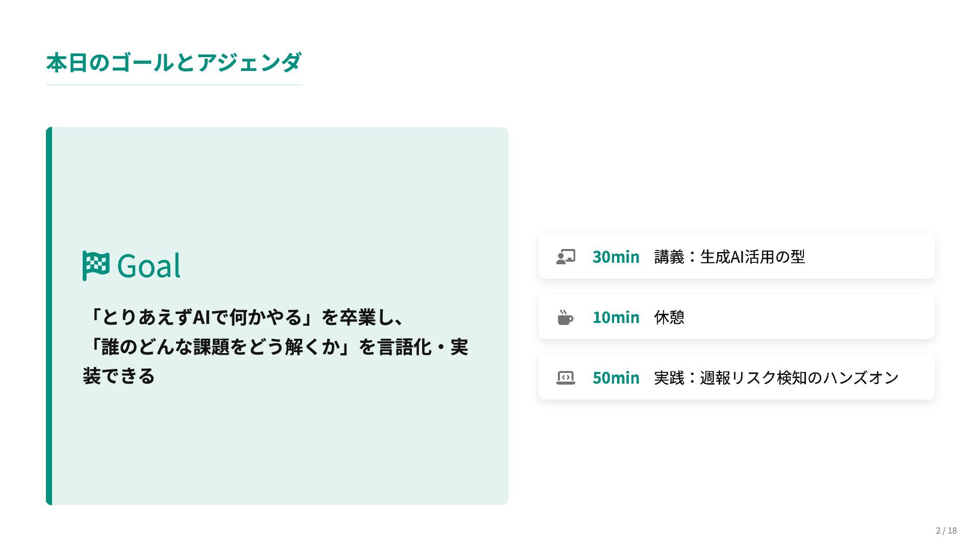Select the '講義:生成AI活用の型' agenda text

(x=729, y=257)
